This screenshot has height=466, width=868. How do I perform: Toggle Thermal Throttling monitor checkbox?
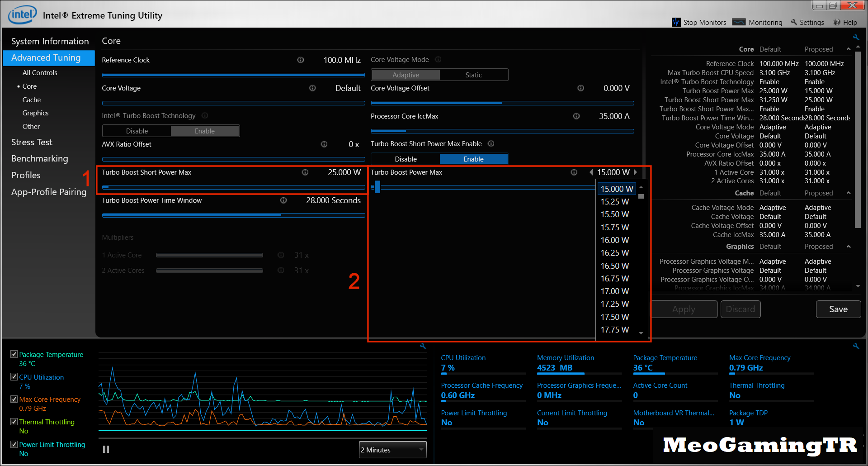14,421
